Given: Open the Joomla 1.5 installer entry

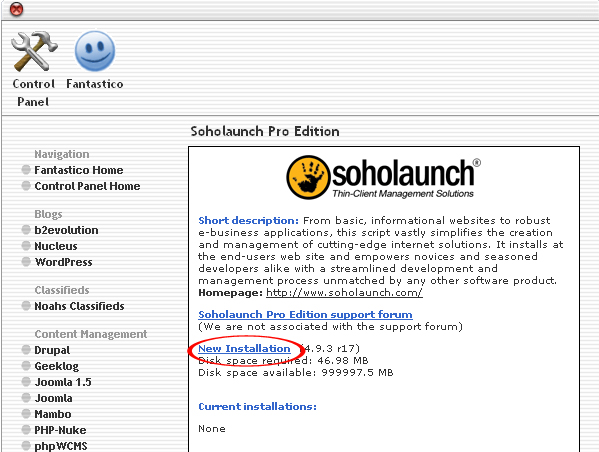Looking at the screenshot, I should point(63,382).
